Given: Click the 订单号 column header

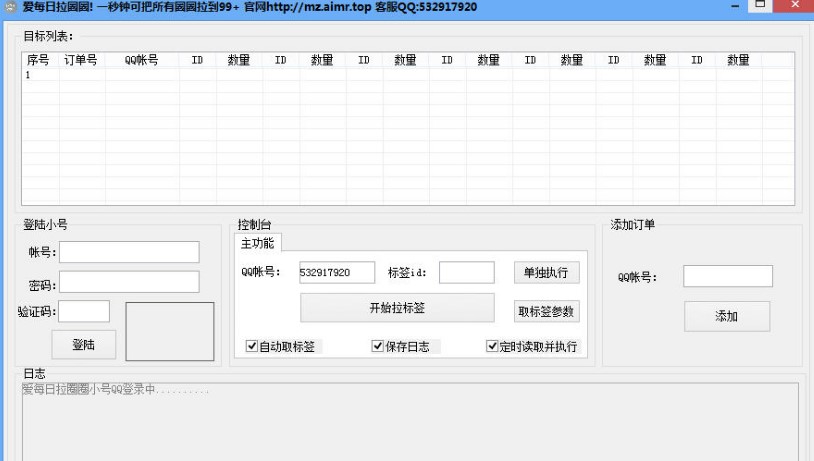Looking at the screenshot, I should 82,60.
